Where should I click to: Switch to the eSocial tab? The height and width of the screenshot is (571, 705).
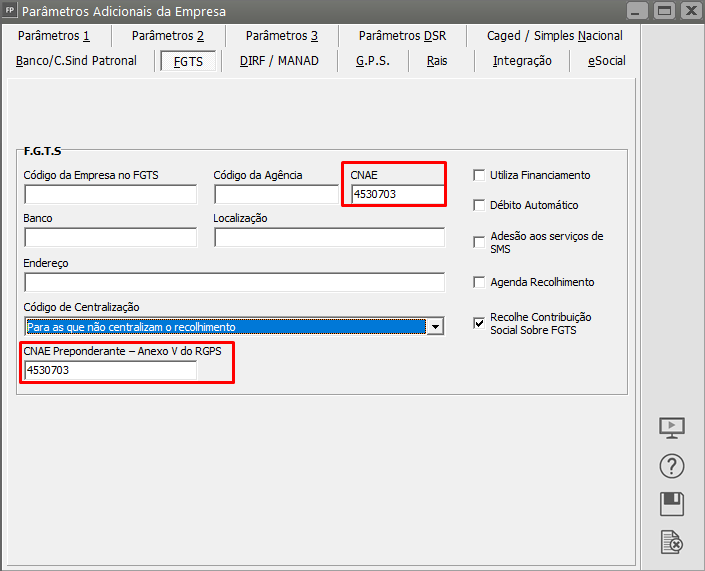pos(606,61)
